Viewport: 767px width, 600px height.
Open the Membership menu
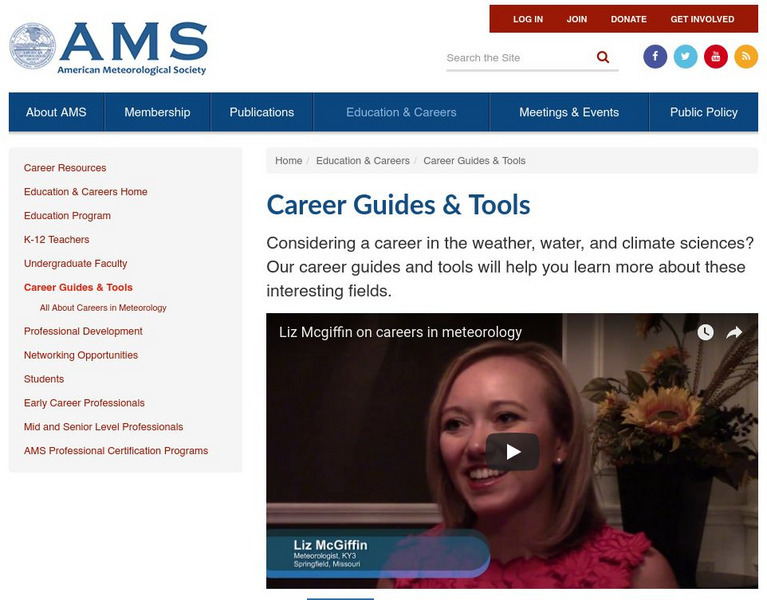(157, 112)
